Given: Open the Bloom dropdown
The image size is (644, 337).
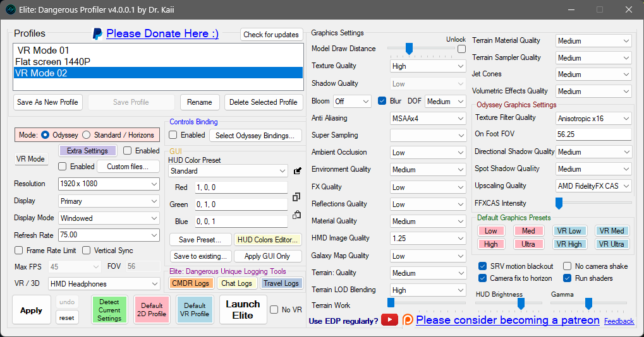Looking at the screenshot, I should [353, 101].
